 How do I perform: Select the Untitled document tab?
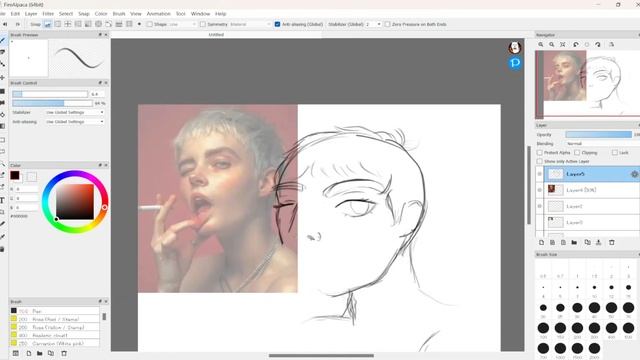[x=216, y=35]
